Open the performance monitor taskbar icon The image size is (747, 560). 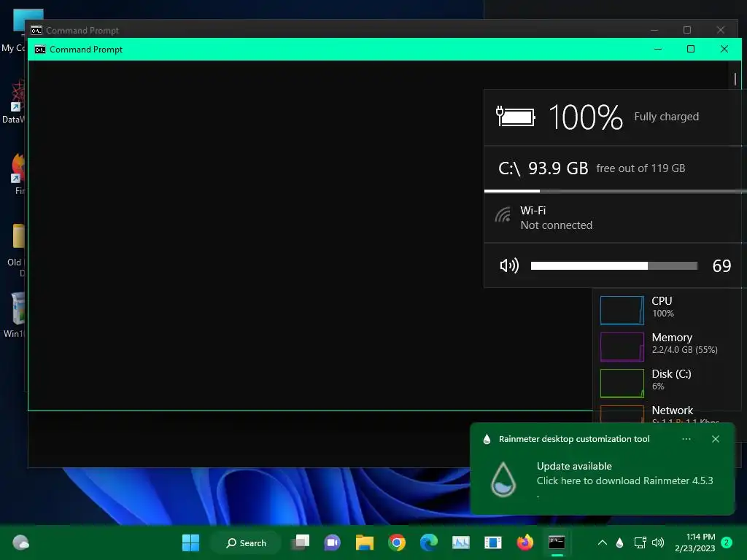tap(461, 542)
